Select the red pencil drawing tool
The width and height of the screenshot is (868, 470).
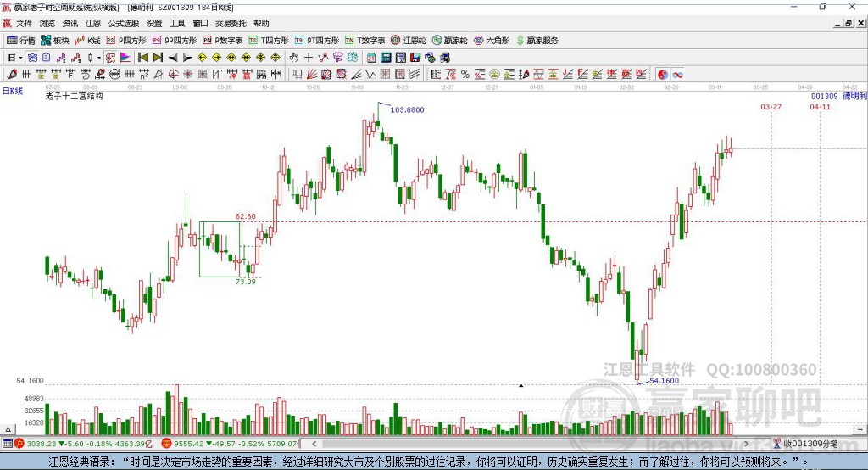point(12,75)
